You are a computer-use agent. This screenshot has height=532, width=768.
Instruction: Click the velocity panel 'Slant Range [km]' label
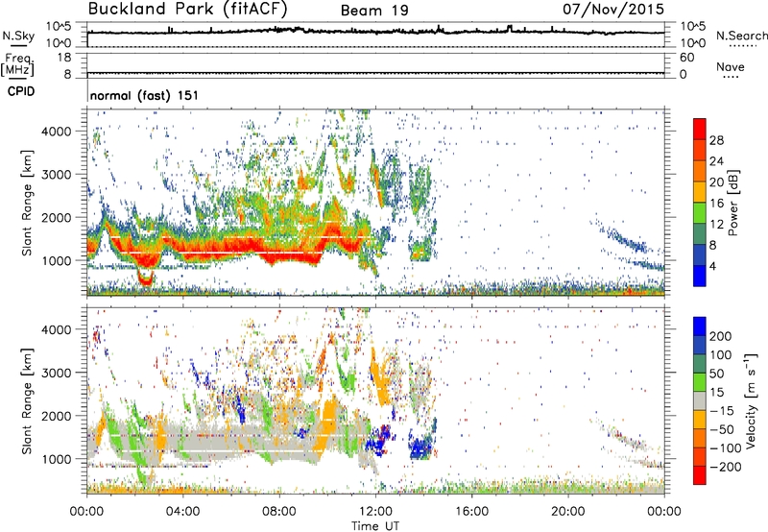pyautogui.click(x=27, y=400)
